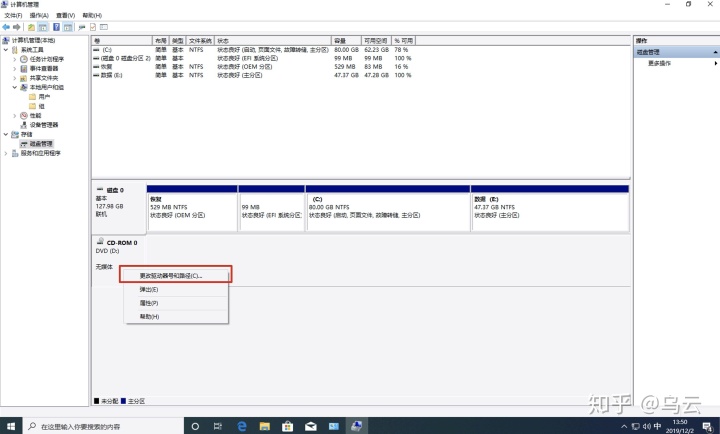This screenshot has height=434, width=720.
Task: Click the volume speaker tray icon
Action: tap(647, 427)
